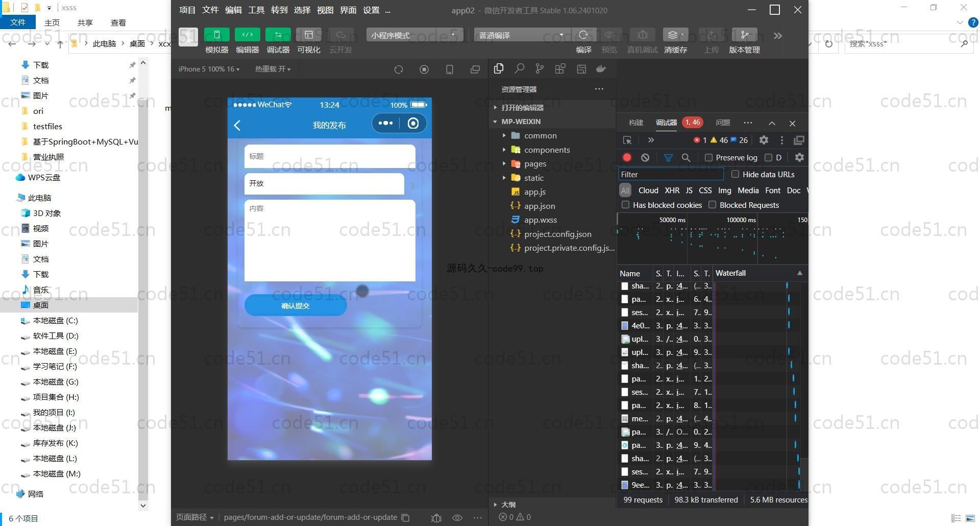Open the search icon in editor sidebar

point(520,69)
